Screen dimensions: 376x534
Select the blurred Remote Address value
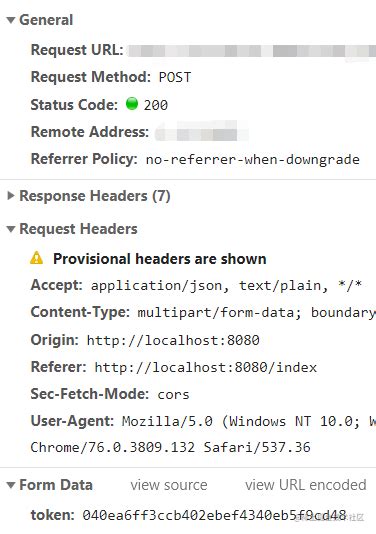201,131
